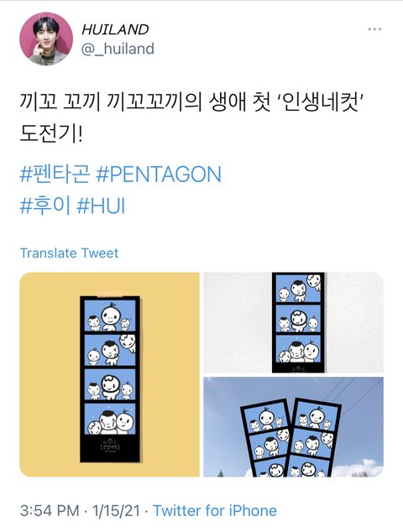Open the #펜타곤 hashtag

point(55,175)
